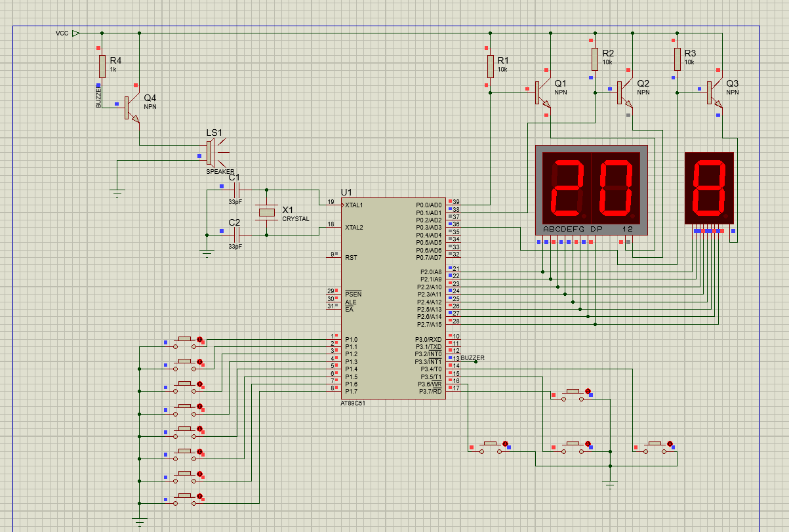The width and height of the screenshot is (789, 532).
Task: Select the X1 crystal symbol
Action: coord(266,212)
